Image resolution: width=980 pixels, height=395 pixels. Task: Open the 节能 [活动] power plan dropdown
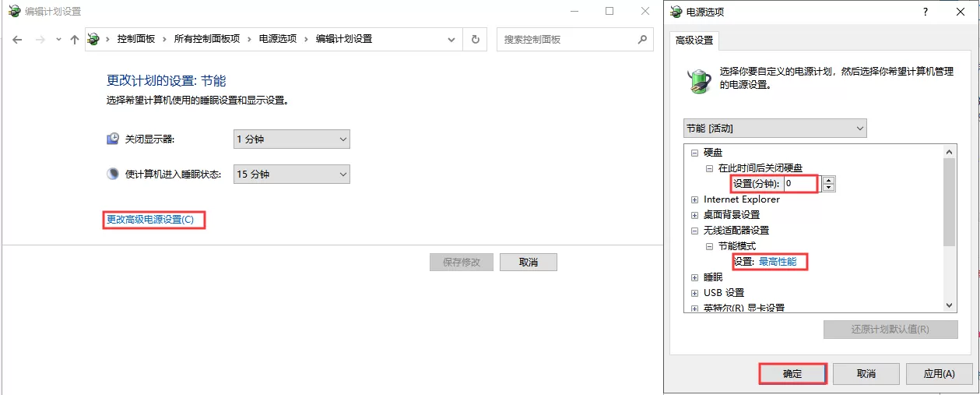coord(775,128)
